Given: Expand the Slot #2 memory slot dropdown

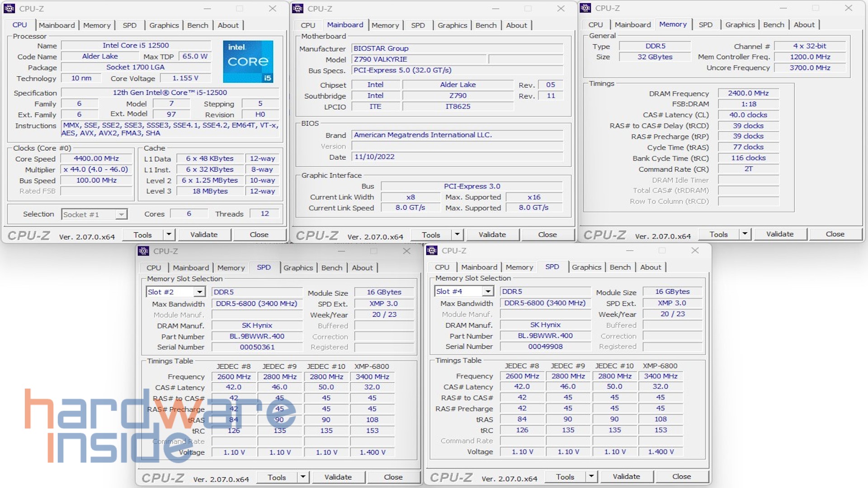Looking at the screenshot, I should coord(199,292).
